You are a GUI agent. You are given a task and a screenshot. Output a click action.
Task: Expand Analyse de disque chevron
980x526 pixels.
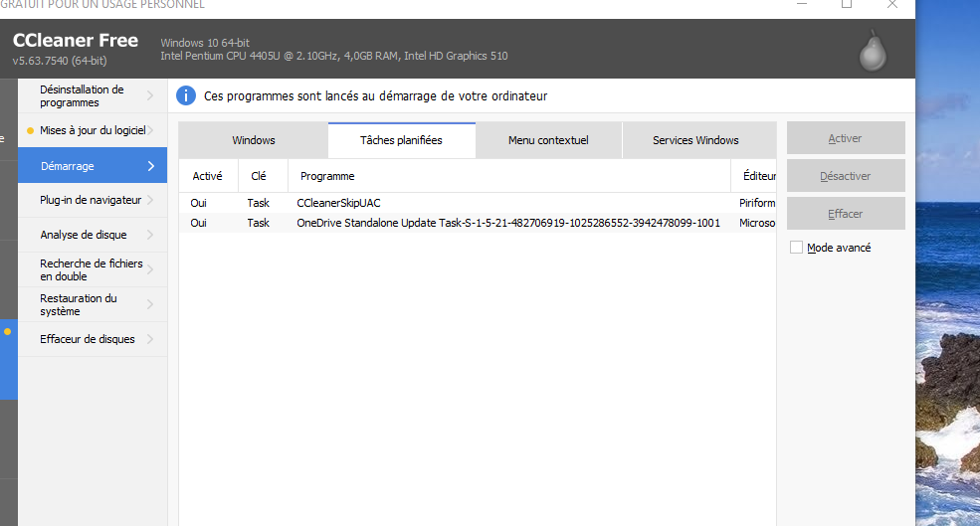coord(150,235)
